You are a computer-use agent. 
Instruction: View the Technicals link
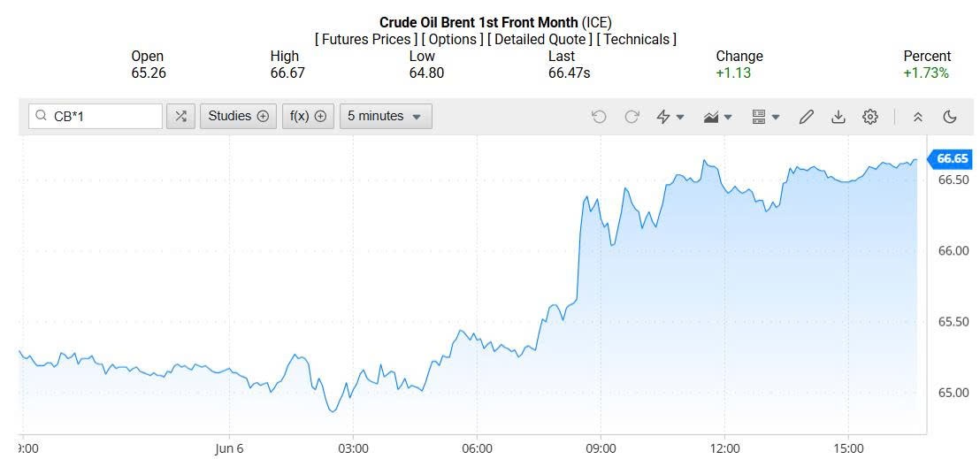tap(637, 39)
